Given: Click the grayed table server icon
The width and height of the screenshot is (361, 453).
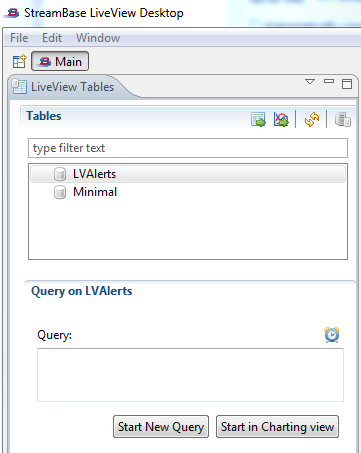Looking at the screenshot, I should click(x=342, y=119).
